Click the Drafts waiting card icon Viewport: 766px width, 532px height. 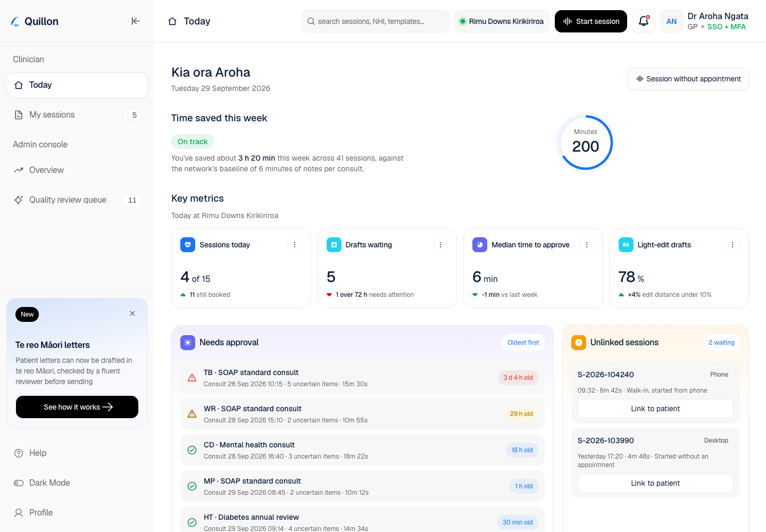(x=334, y=245)
